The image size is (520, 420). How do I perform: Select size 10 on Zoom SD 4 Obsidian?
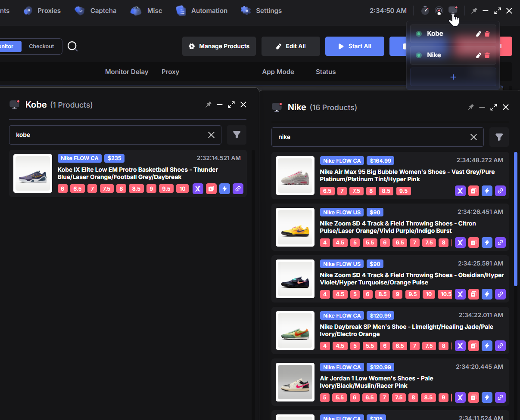[429, 294]
